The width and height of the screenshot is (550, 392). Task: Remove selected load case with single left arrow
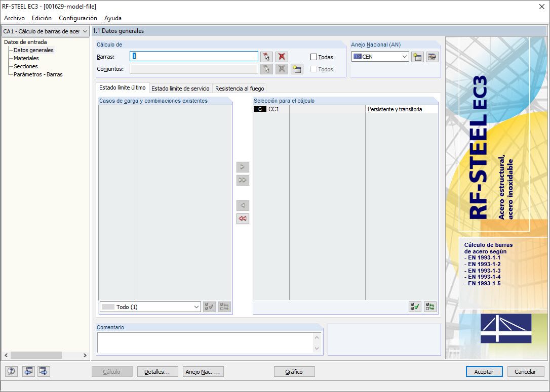(243, 205)
